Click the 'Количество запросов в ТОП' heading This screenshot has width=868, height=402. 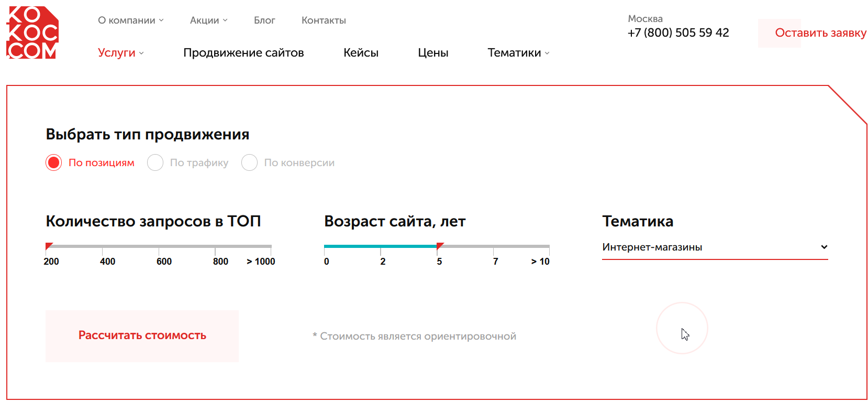pyautogui.click(x=153, y=221)
